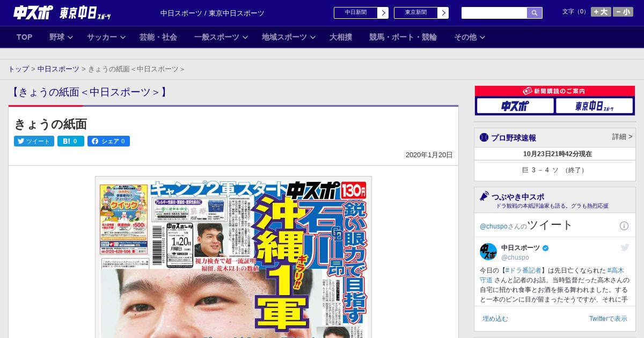
Task: Focus the header search input field
Action: click(494, 13)
